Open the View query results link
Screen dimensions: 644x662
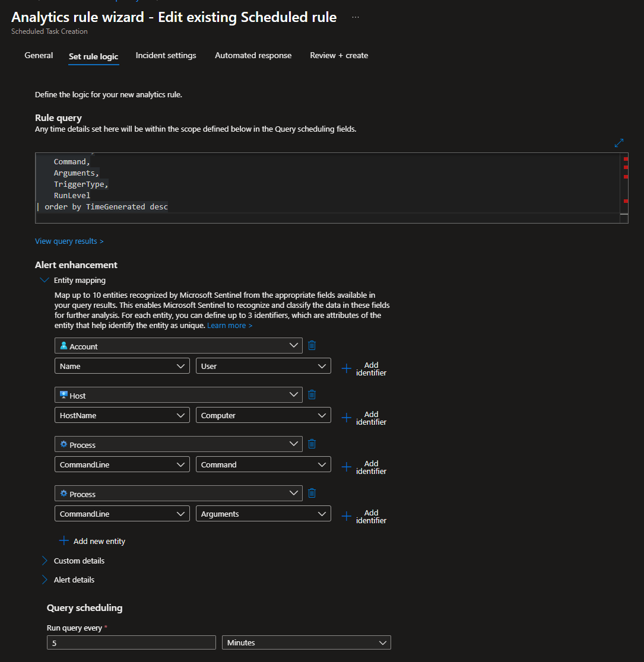(x=69, y=241)
